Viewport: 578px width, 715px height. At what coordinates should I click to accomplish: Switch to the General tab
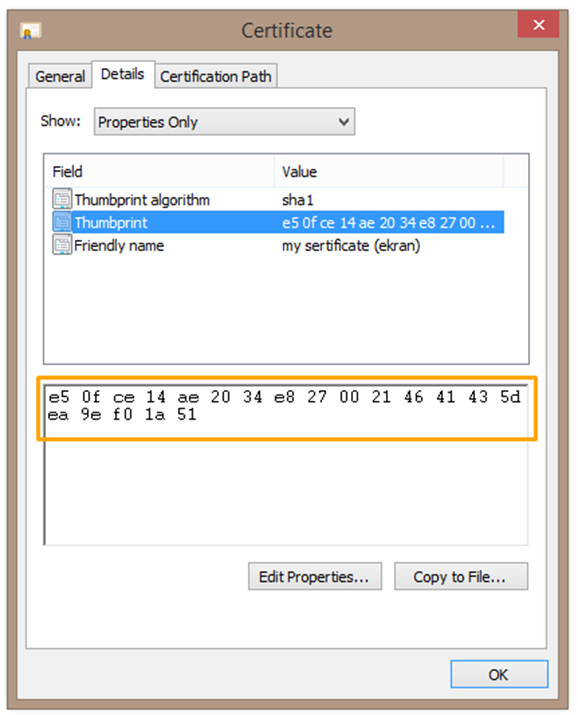(60, 76)
